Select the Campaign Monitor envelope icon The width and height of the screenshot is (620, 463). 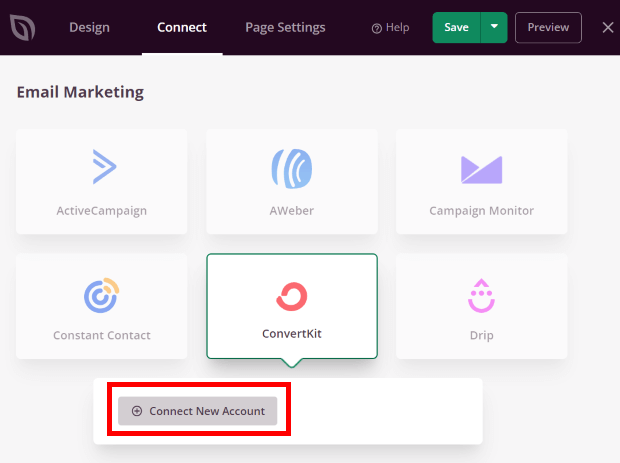tap(482, 170)
